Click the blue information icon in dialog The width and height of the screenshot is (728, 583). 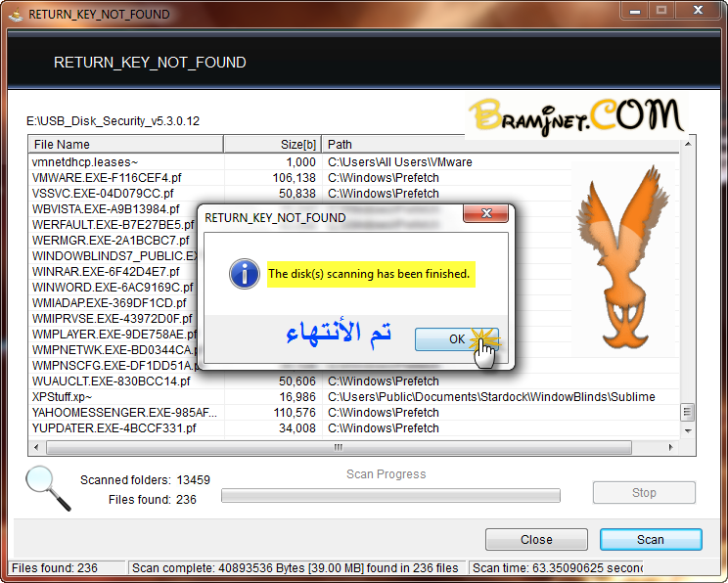point(245,274)
